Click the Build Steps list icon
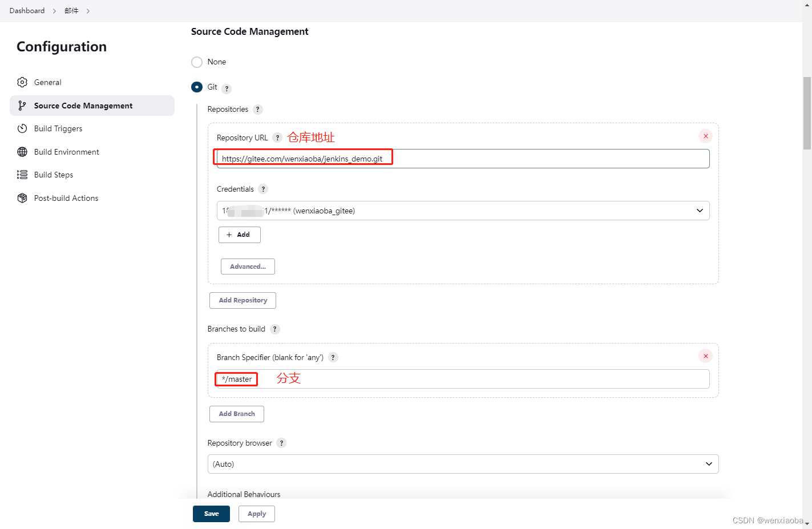Screen dimensions: 812x529 coord(22,175)
